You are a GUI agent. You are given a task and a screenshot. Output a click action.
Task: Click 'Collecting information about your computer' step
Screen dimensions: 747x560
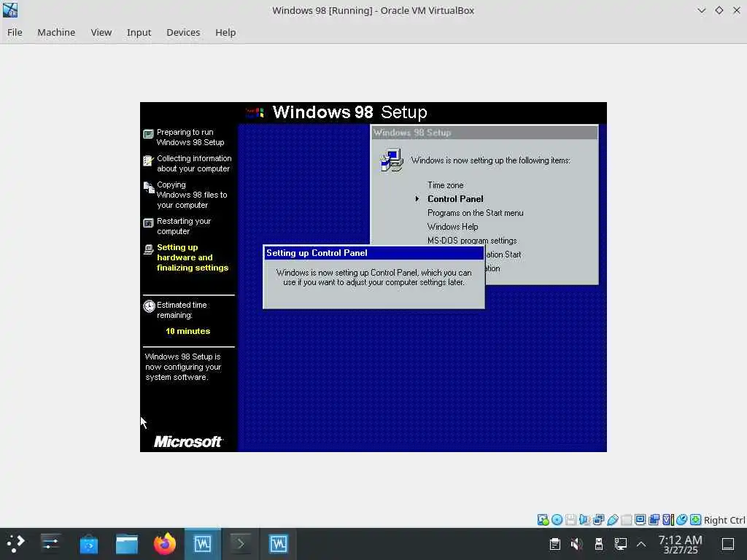pyautogui.click(x=194, y=163)
